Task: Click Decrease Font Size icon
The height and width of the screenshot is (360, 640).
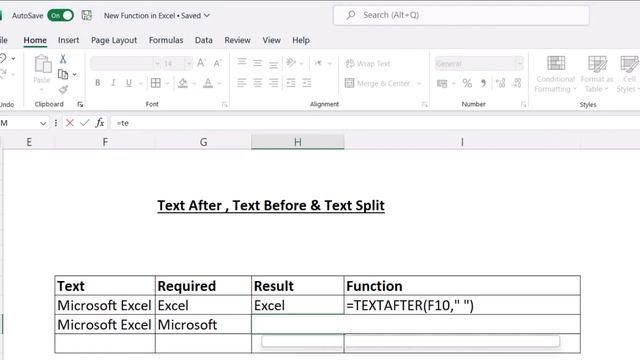Action: pyautogui.click(x=218, y=63)
